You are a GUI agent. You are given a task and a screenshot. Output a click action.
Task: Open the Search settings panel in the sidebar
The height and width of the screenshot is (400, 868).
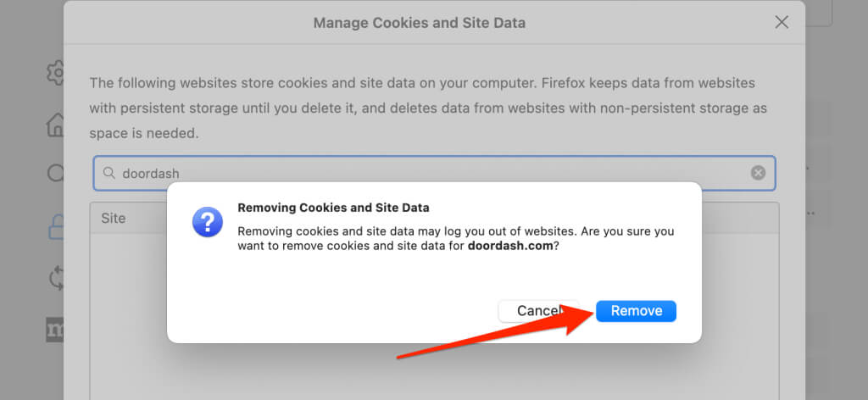click(x=56, y=173)
